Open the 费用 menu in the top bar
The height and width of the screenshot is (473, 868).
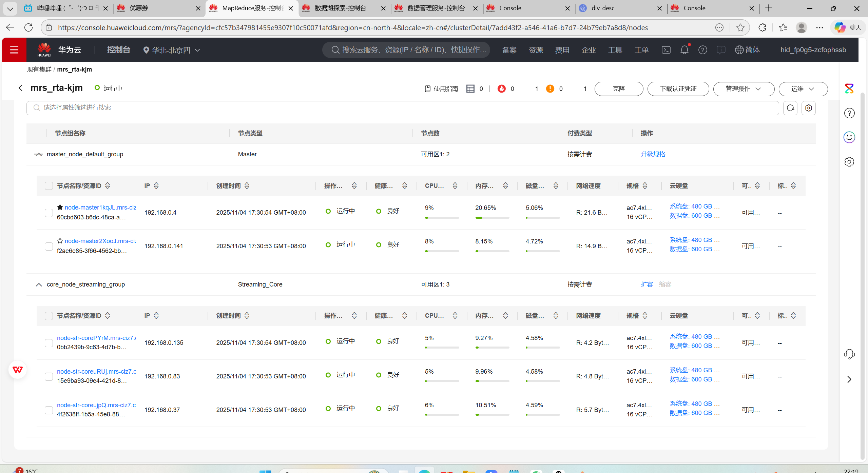562,50
